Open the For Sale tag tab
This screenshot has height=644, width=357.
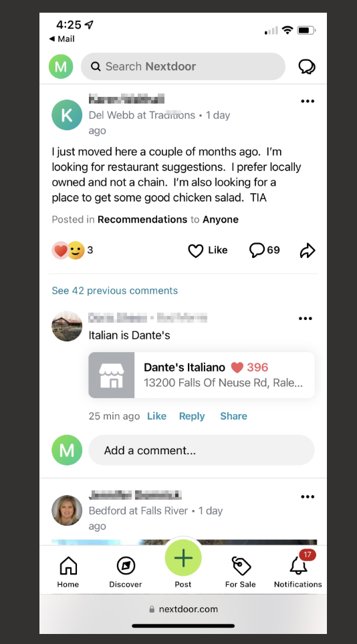tap(240, 572)
